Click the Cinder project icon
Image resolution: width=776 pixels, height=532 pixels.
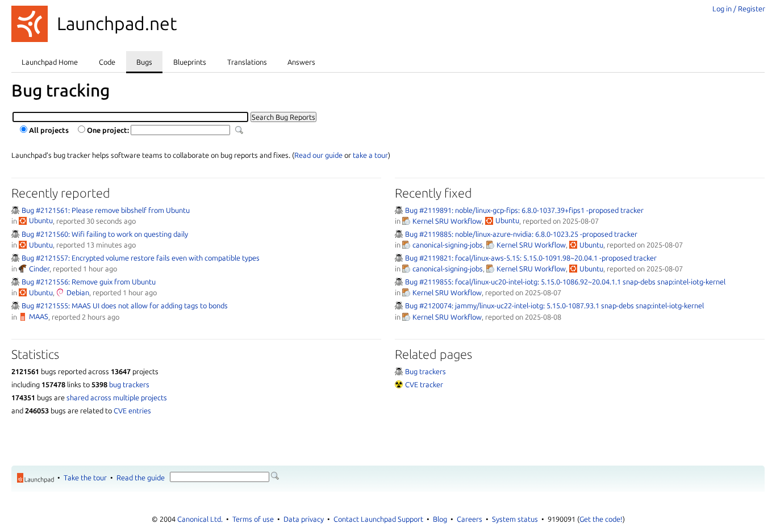(x=23, y=269)
